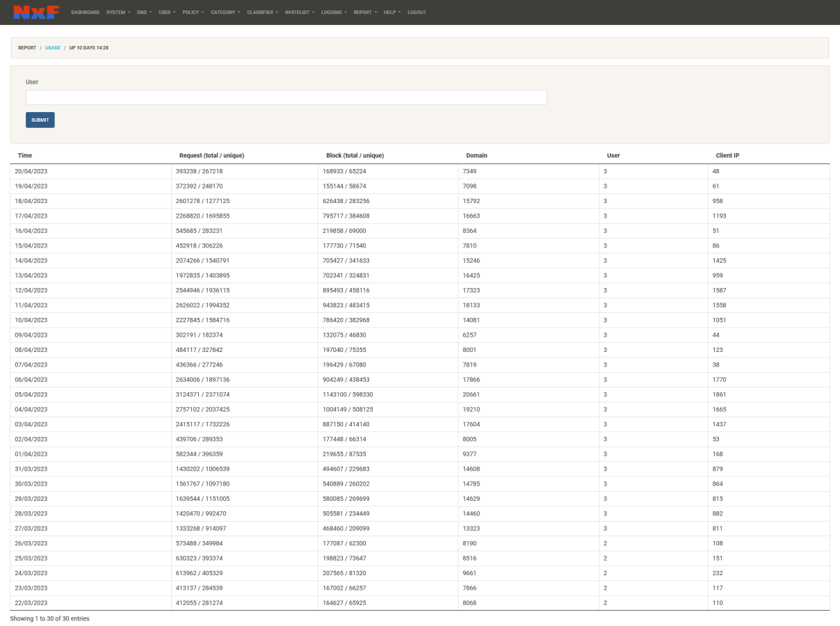Sort by Request (total / unique) header
Screen dimensions: 840x626
tap(211, 156)
